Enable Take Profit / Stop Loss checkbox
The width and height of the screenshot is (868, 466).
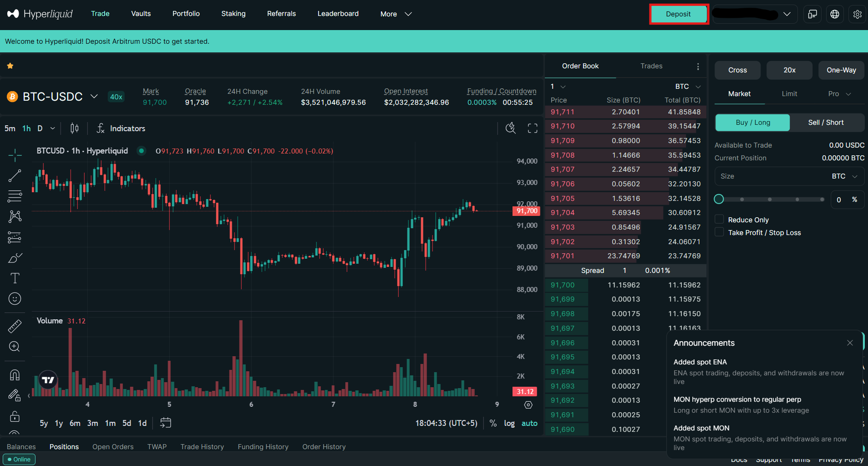(x=719, y=232)
